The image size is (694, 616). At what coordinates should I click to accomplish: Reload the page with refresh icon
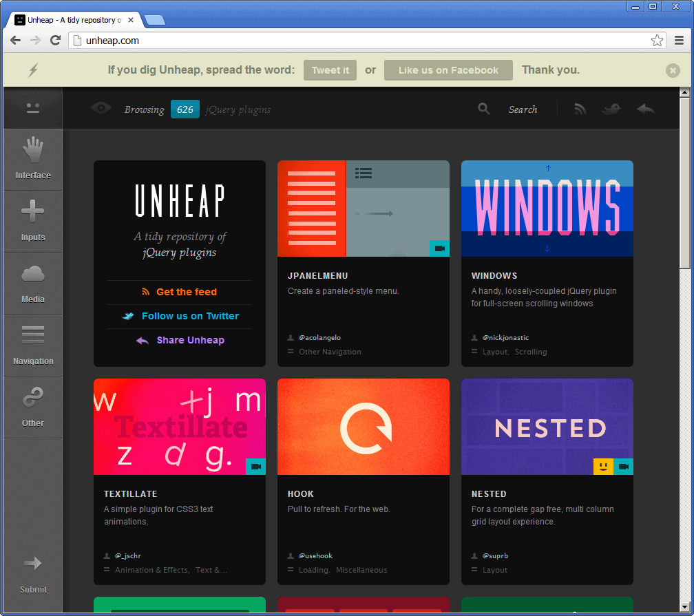55,41
